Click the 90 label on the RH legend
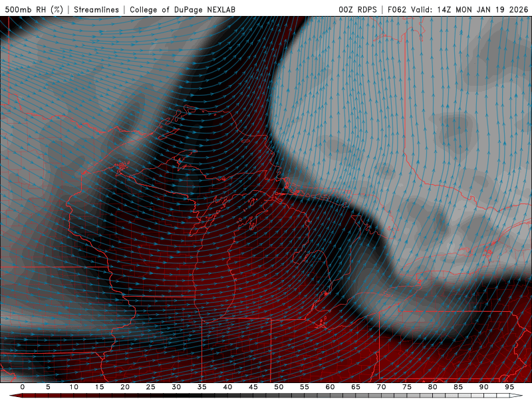 tap(484, 387)
